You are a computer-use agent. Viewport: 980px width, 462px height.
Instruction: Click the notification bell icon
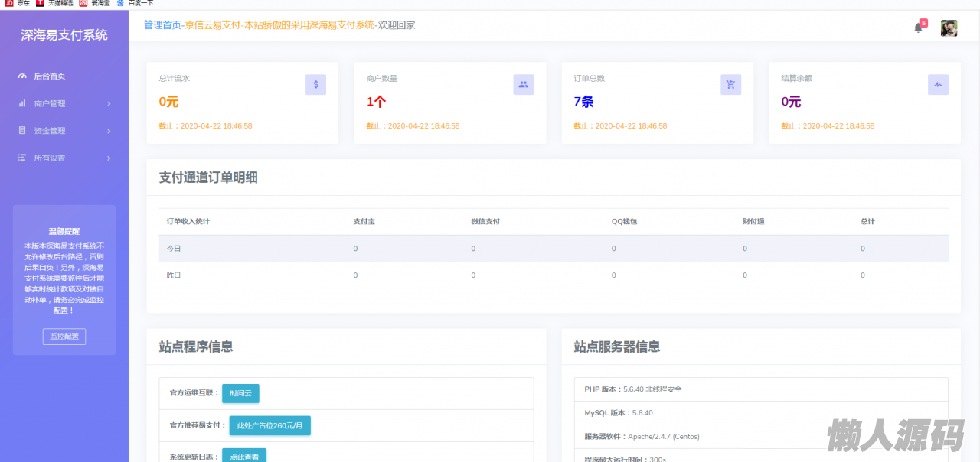click(x=918, y=28)
